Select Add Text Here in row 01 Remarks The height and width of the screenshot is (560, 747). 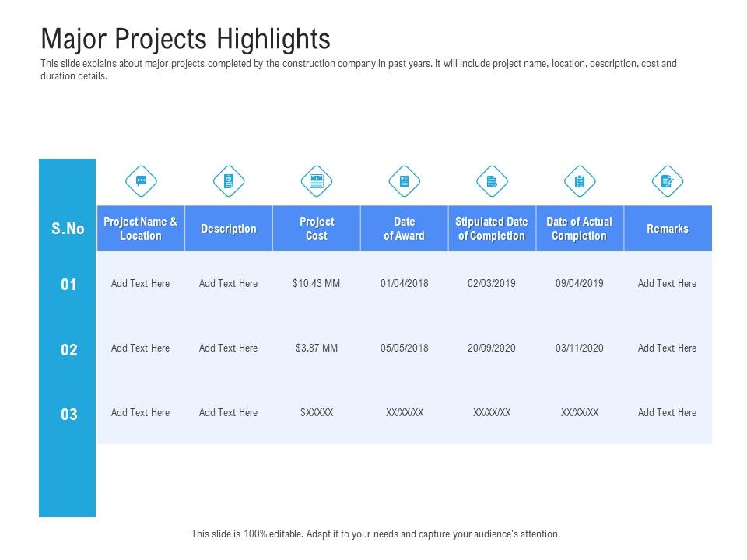tap(667, 284)
